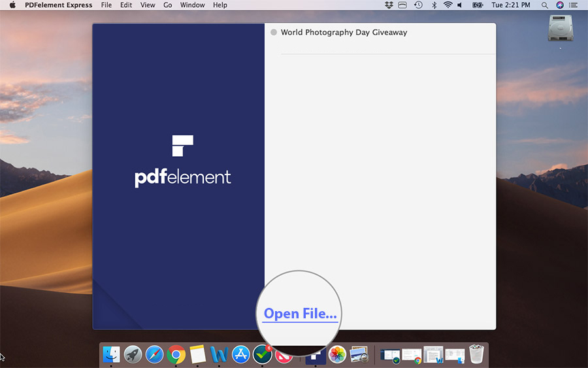
Task: Open the Apple menu
Action: [12, 5]
